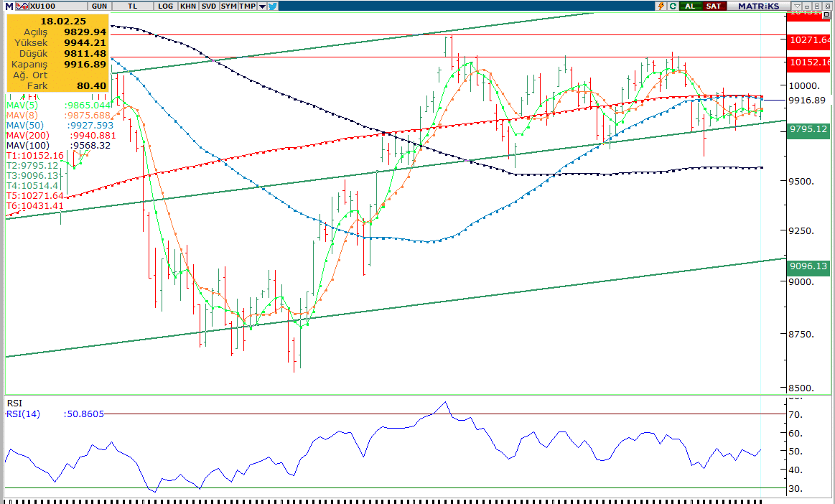Click the Düşük 9811.48 value
This screenshot has height=504, width=835.
tap(85, 54)
